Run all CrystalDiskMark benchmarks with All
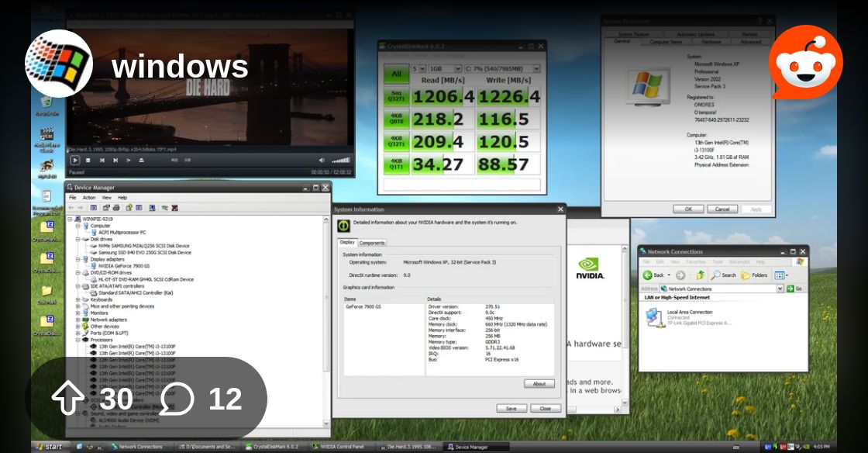This screenshot has width=868, height=453. pos(396,74)
